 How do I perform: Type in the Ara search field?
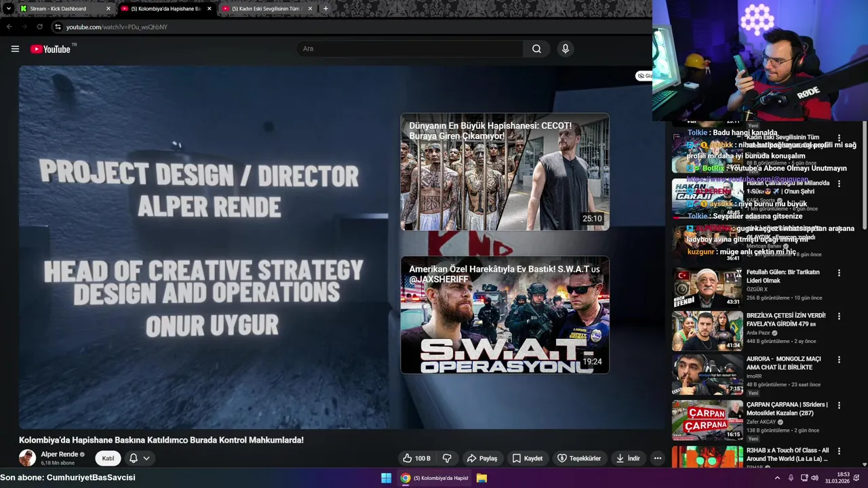[410, 49]
